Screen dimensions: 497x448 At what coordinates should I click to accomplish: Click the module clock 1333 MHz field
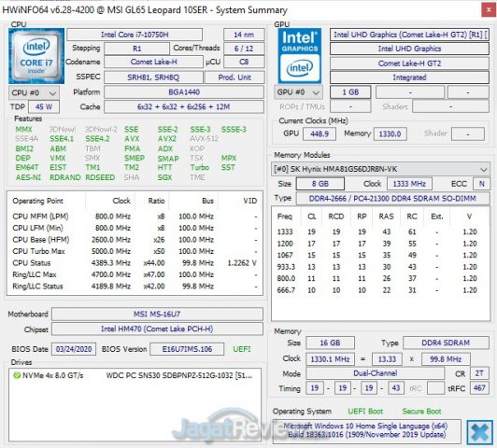click(x=409, y=184)
